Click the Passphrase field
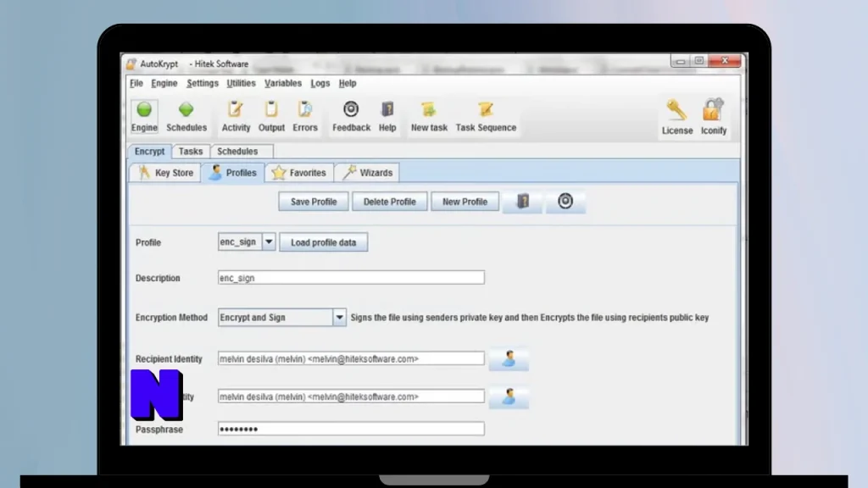868x488 pixels. point(351,429)
